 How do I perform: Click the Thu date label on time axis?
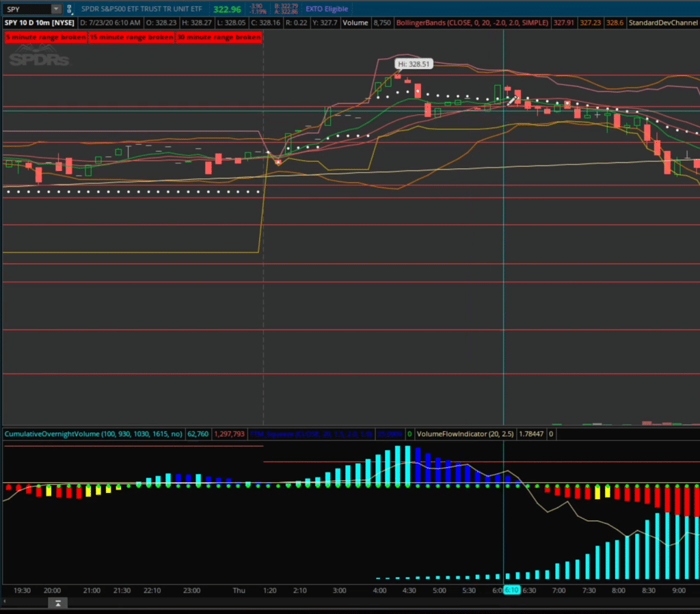click(239, 590)
